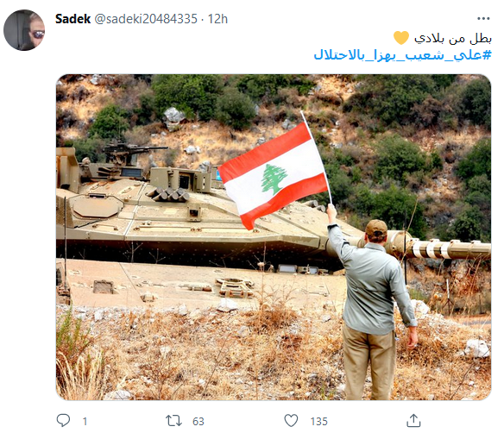Open the three-dot more options menu
The width and height of the screenshot is (504, 433).
(x=483, y=19)
